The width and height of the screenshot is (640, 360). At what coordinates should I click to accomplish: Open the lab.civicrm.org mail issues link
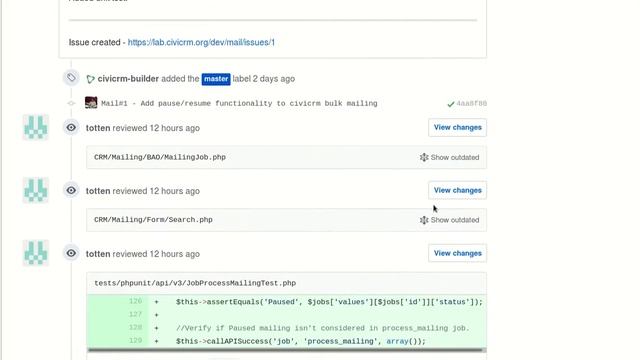point(201,42)
